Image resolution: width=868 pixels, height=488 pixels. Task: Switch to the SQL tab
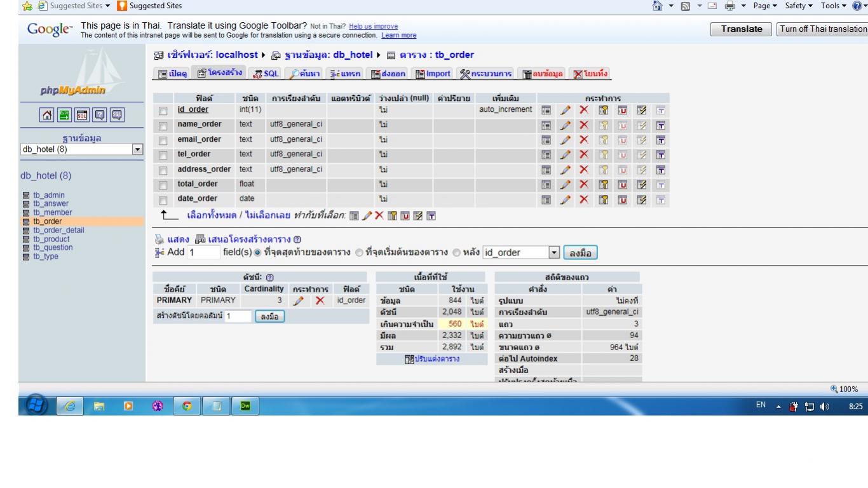pos(266,74)
